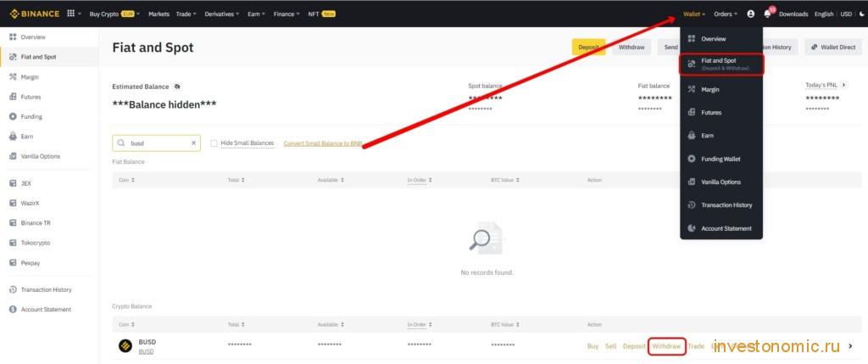Click Fiat and Spot sidebar icon
This screenshot has height=364, width=868.
click(x=13, y=57)
